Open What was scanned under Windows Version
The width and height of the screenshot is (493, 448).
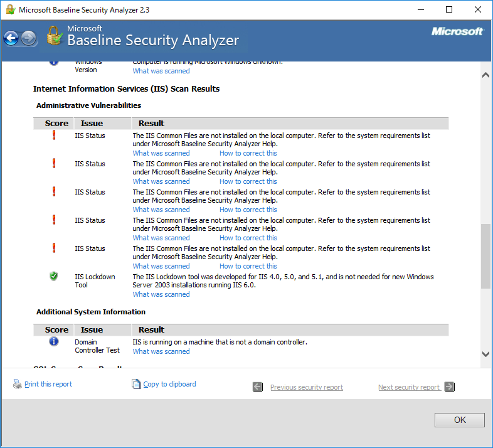point(161,71)
